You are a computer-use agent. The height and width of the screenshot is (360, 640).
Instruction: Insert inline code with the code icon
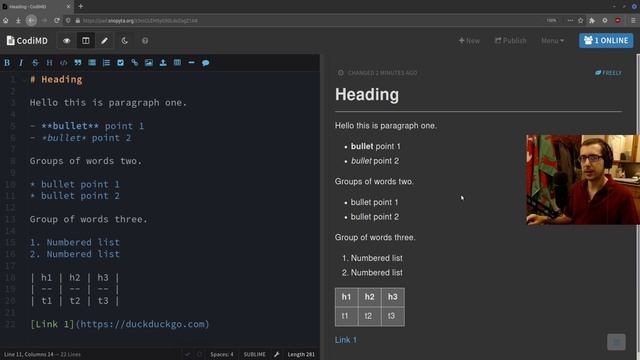click(64, 62)
